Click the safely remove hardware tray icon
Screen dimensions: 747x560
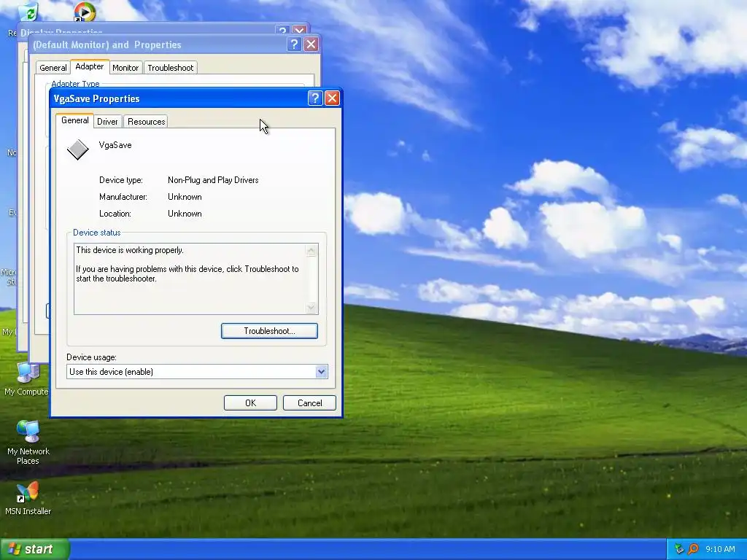click(679, 549)
